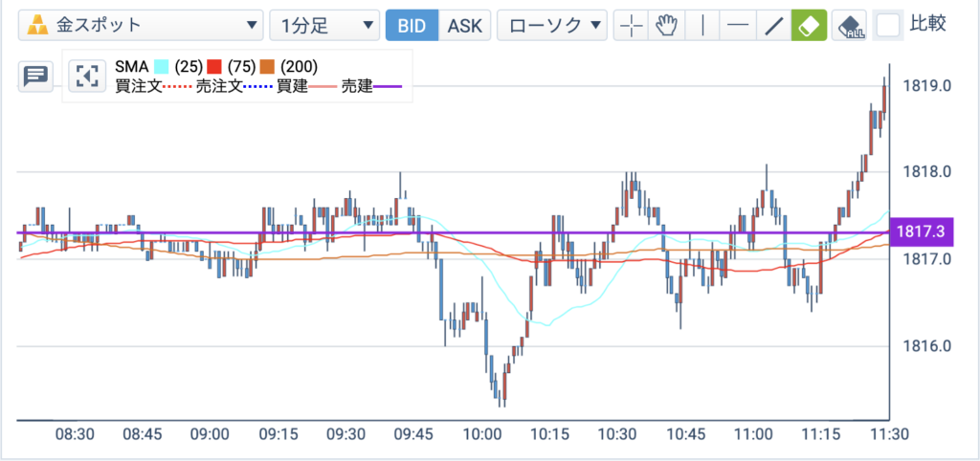The image size is (980, 461).
Task: Open the ローソク chart type dropdown
Action: 552,26
